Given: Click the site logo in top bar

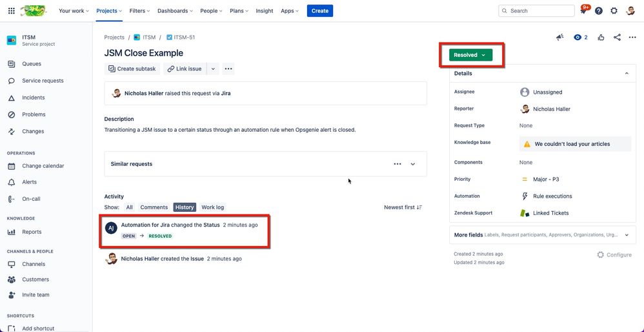Looking at the screenshot, I should [34, 11].
